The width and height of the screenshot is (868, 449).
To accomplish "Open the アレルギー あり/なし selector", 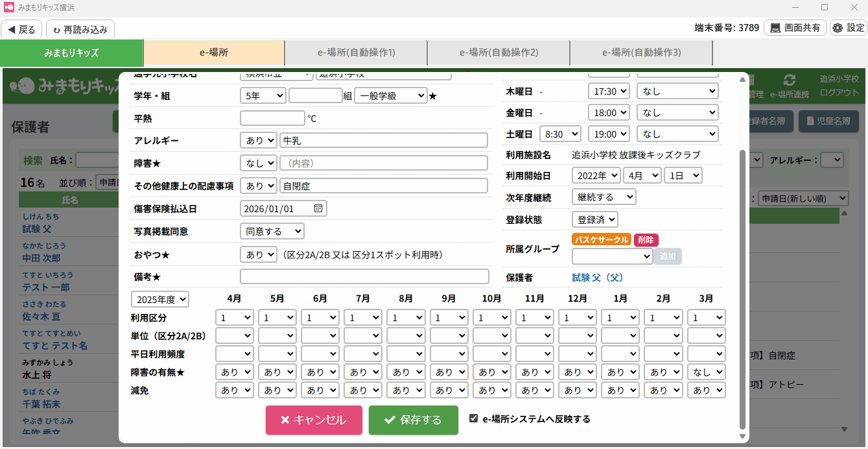I will click(x=258, y=140).
